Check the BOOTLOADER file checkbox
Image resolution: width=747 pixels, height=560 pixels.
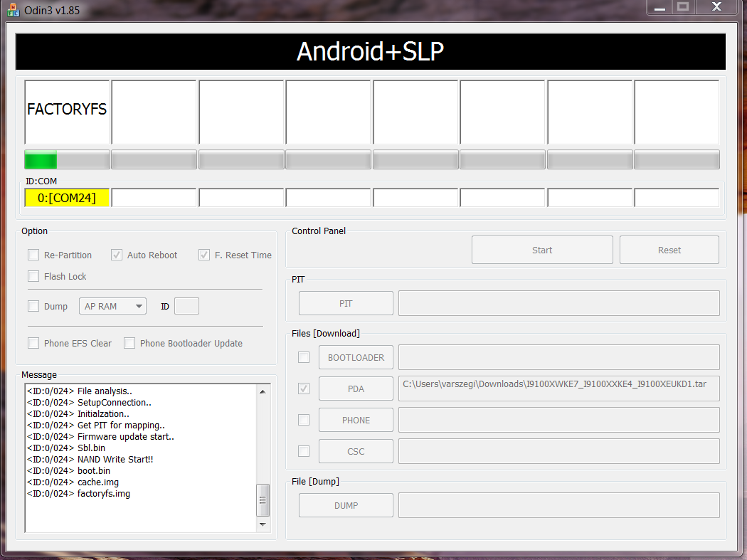pyautogui.click(x=304, y=357)
